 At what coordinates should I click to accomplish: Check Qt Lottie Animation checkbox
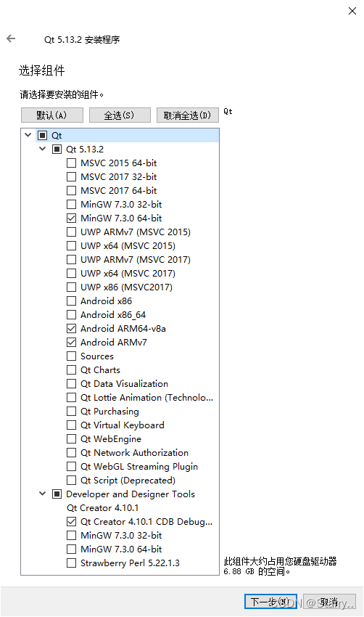71,398
